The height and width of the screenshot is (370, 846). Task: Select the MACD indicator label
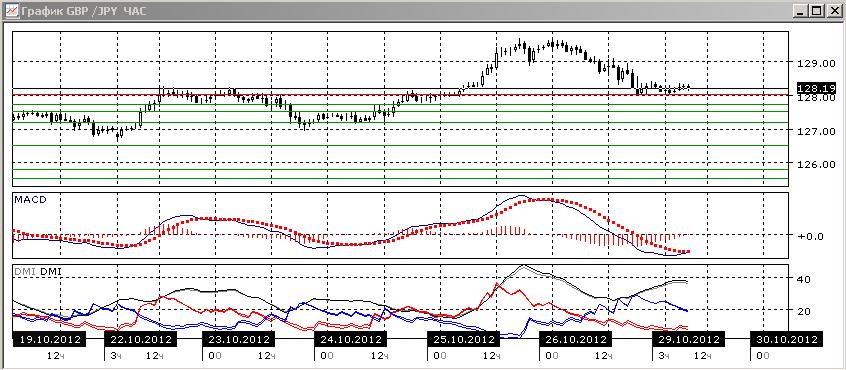(30, 200)
